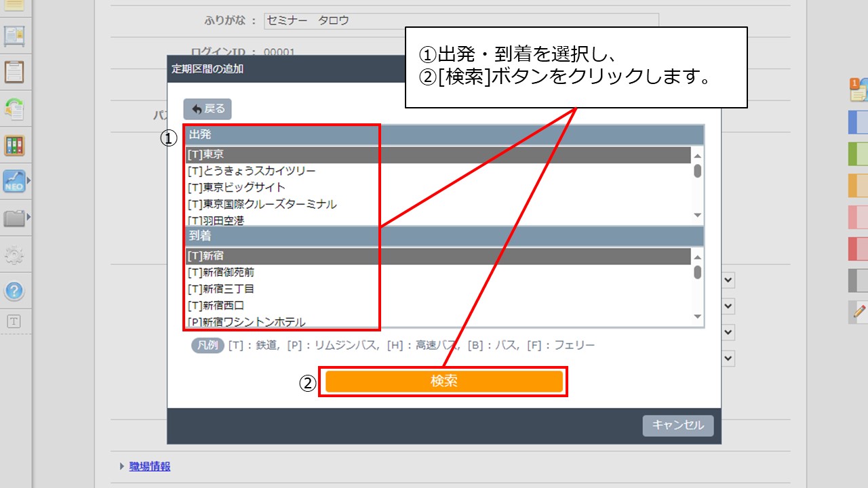Image resolution: width=868 pixels, height=488 pixels.
Task: Switch to the green tab on right edge
Action: [857, 155]
